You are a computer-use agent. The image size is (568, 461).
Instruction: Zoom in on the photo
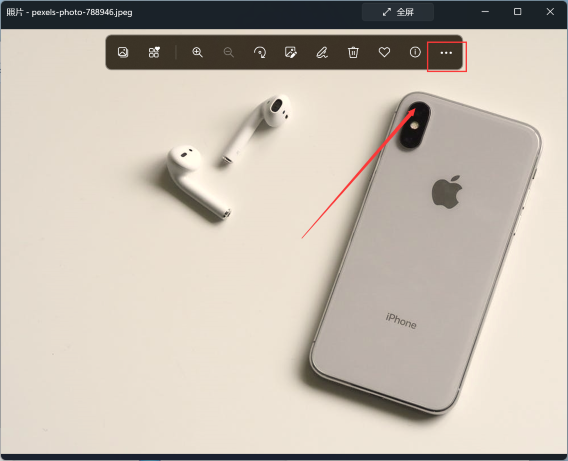197,53
